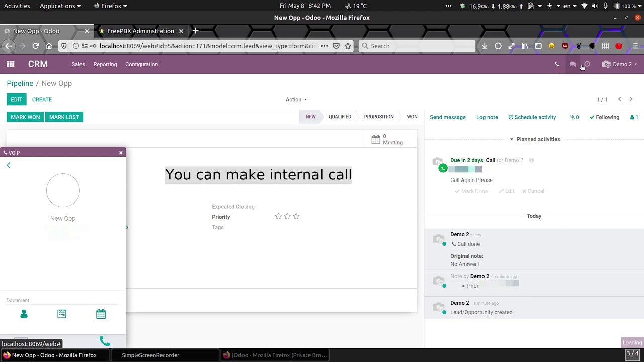Open the activities clock icon in navbar
This screenshot has width=644, height=362.
[x=587, y=64]
